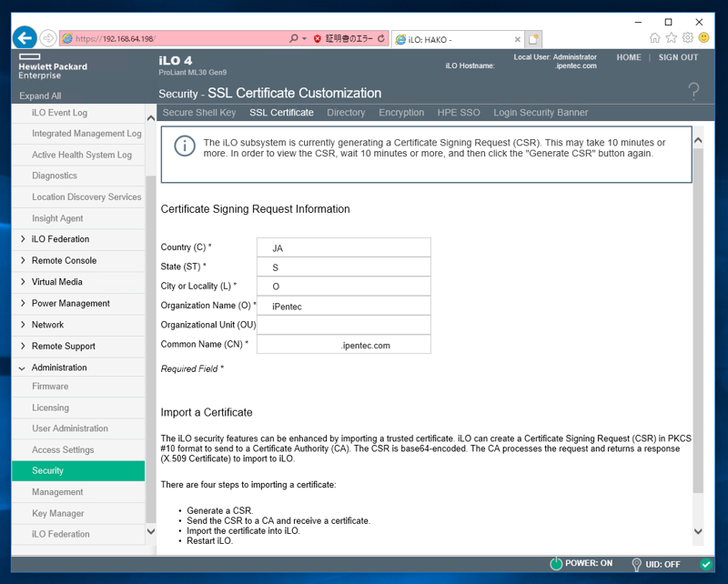Click the POWER: ON status icon
Screen dimensions: 728x584
click(x=556, y=564)
